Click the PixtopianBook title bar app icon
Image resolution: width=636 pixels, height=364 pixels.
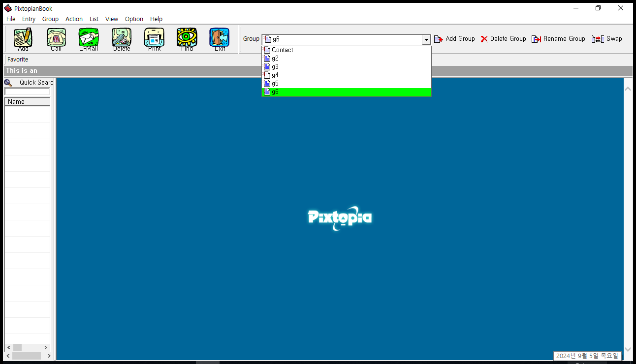(8, 8)
